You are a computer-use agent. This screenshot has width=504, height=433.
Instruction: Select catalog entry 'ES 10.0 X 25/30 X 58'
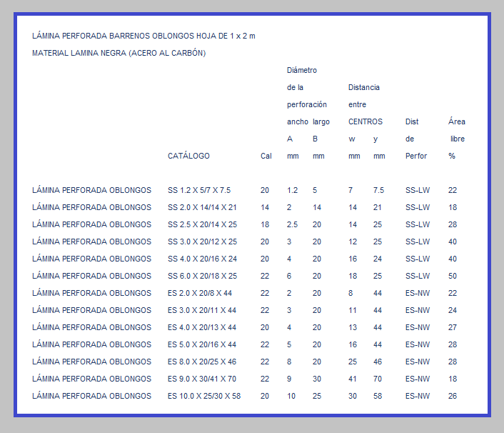point(204,396)
